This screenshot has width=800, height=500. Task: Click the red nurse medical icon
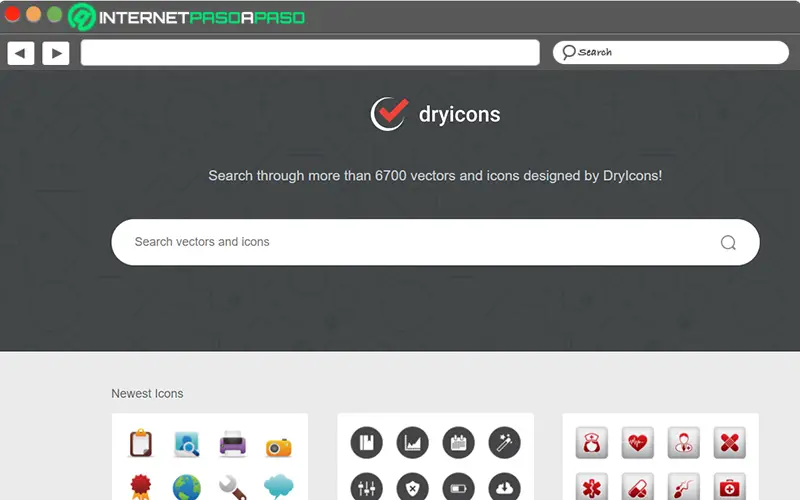[x=592, y=442]
